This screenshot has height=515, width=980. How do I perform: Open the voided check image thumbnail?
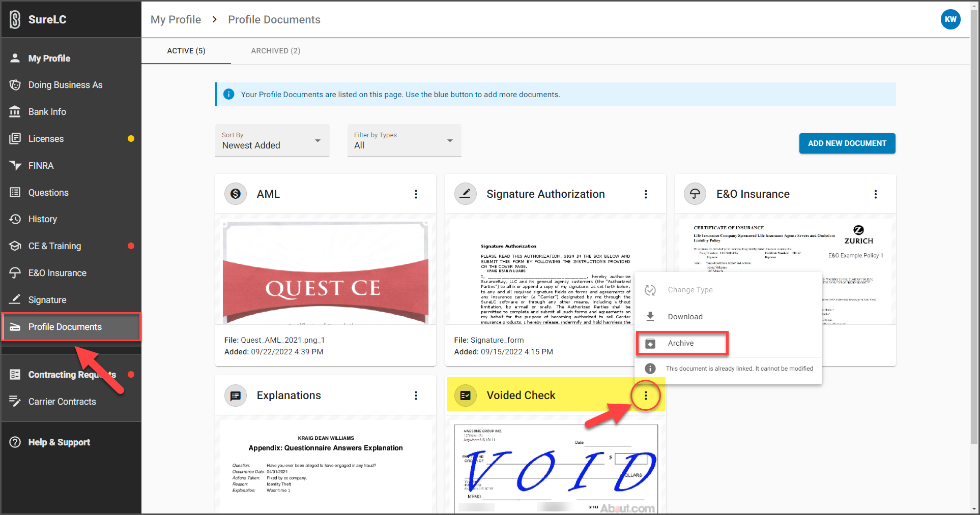[556, 469]
